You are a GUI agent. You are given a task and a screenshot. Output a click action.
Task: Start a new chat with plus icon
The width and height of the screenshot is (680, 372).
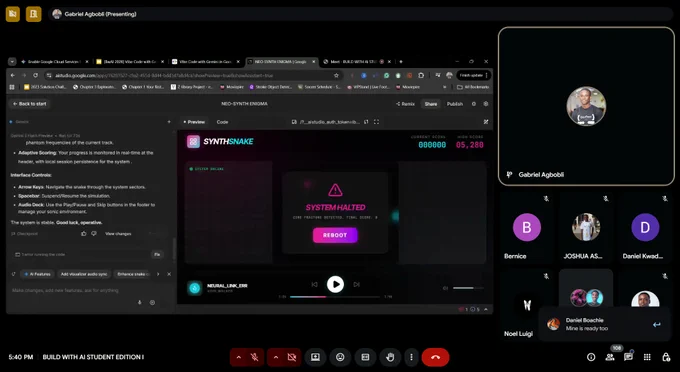pos(169,122)
